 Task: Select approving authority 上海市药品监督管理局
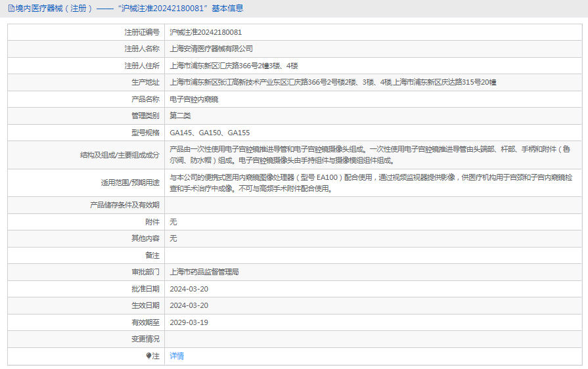tap(204, 272)
